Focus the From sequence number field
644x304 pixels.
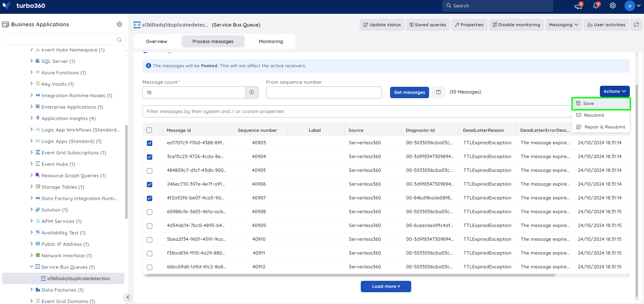(324, 92)
